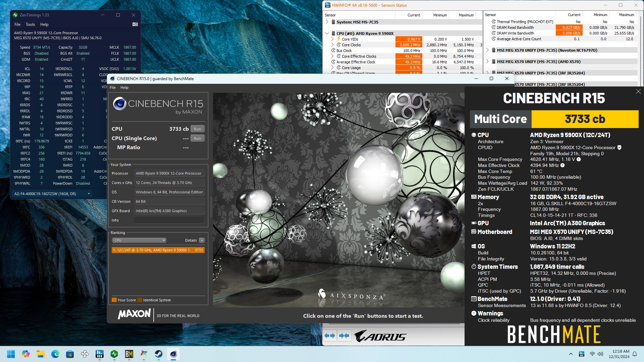Switch to Cinebench from the taskbar
The height and width of the screenshot is (362, 644).
(x=173, y=354)
